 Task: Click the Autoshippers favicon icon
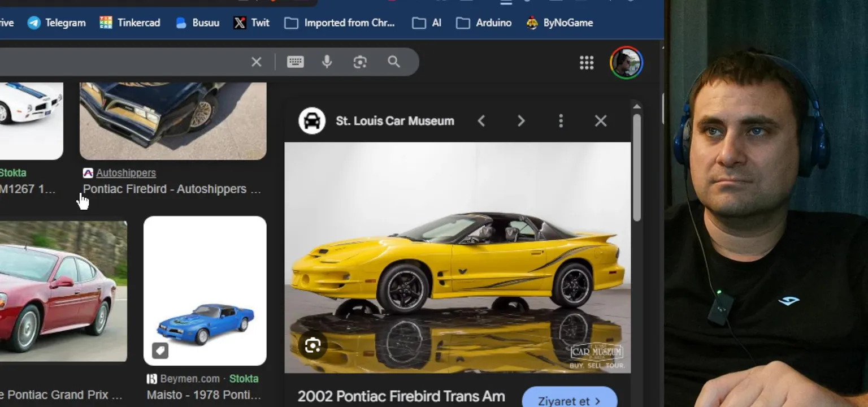click(x=88, y=173)
